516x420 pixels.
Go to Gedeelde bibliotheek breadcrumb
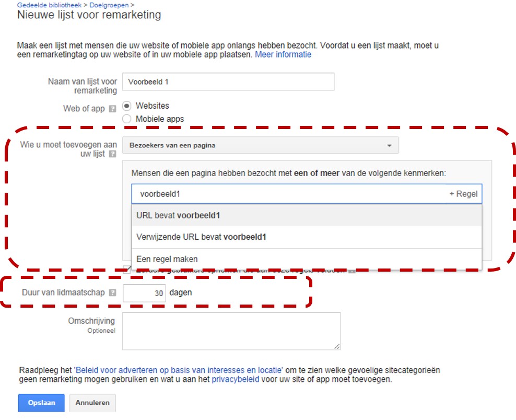coord(49,5)
